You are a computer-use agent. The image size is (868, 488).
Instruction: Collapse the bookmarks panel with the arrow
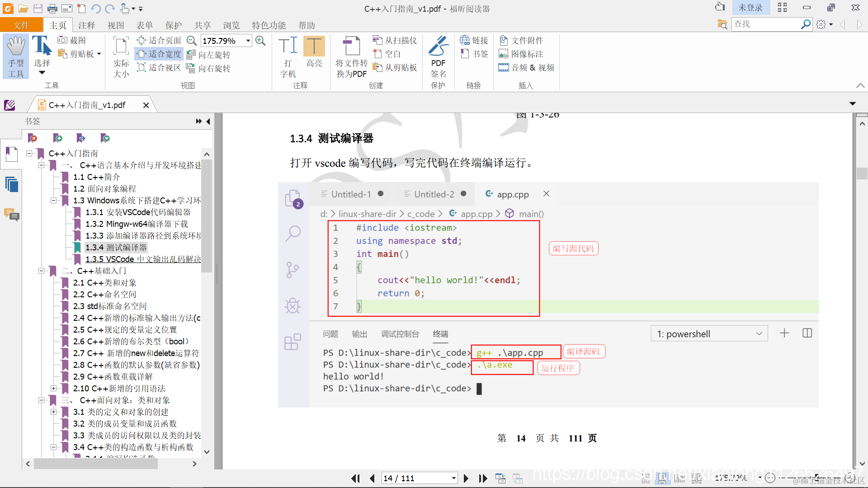pyautogui.click(x=208, y=121)
